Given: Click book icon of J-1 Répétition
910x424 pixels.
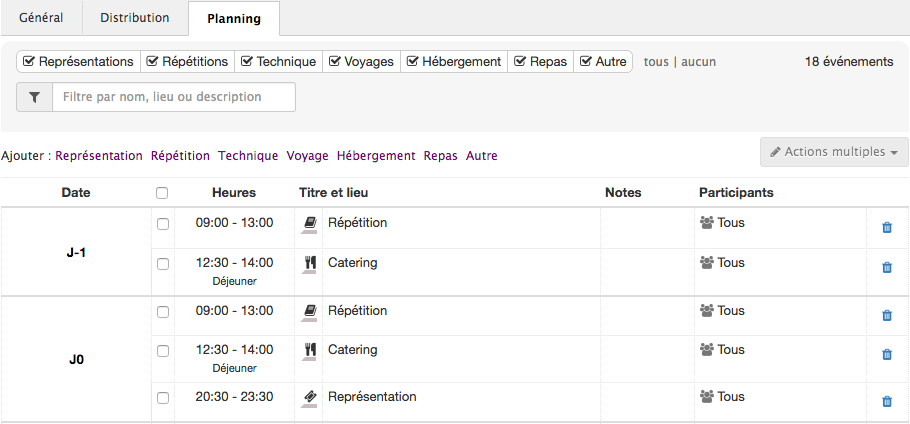Looking at the screenshot, I should click(x=310, y=223).
